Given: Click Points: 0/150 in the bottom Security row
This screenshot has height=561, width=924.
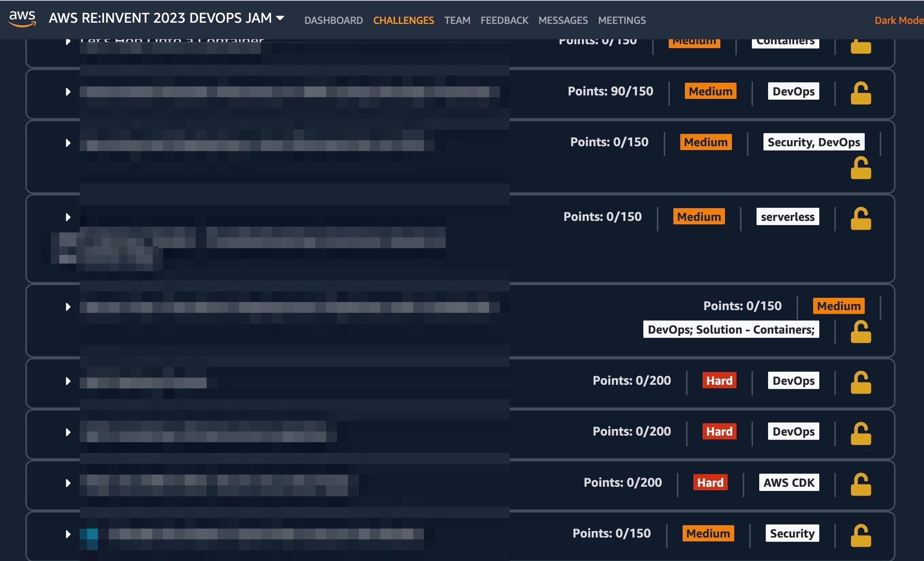Looking at the screenshot, I should pyautogui.click(x=611, y=533).
